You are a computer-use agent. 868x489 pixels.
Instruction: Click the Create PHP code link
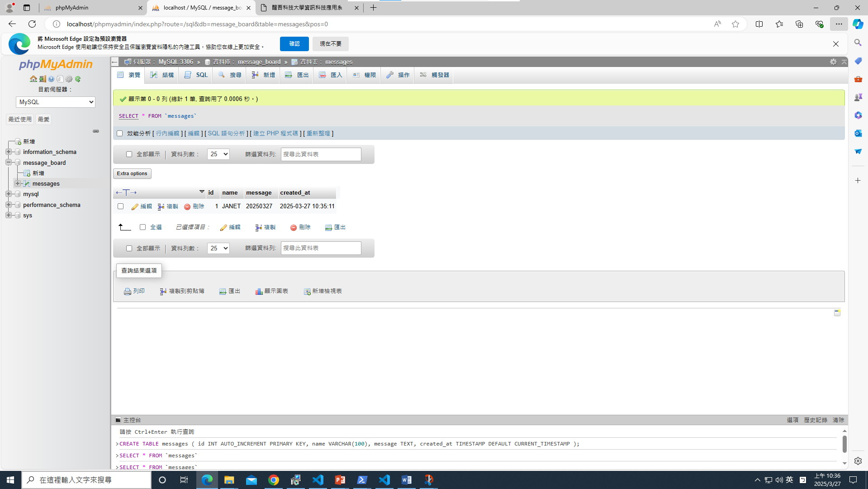pos(275,133)
